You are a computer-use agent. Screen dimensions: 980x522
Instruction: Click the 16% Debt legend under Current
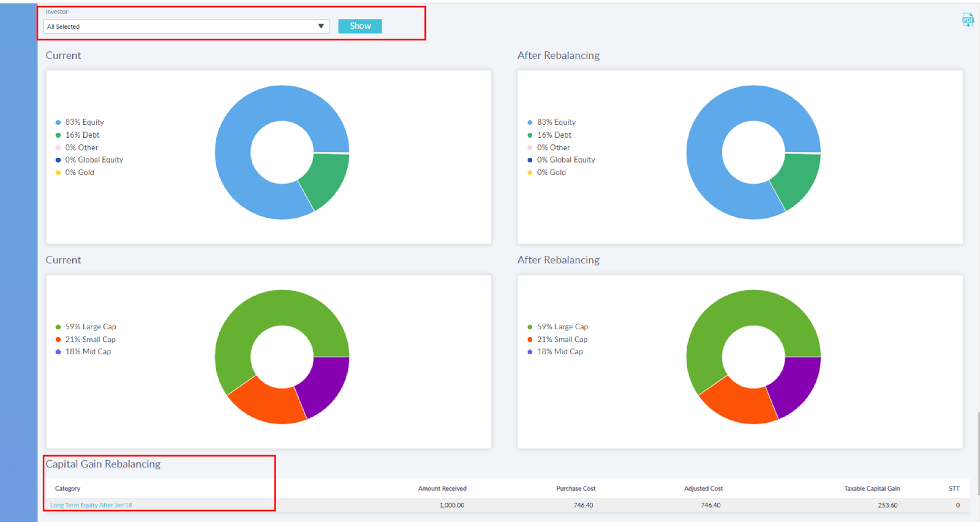(x=77, y=135)
